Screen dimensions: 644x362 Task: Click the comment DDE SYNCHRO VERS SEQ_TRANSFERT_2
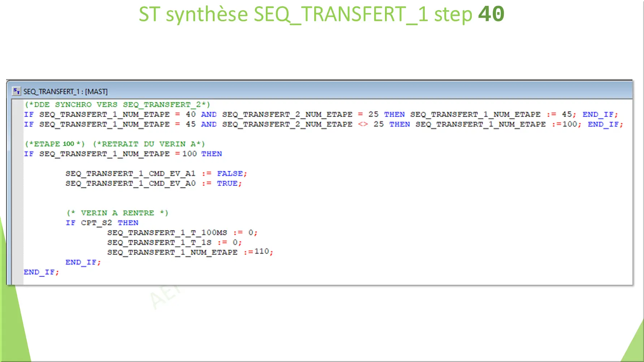(x=117, y=105)
